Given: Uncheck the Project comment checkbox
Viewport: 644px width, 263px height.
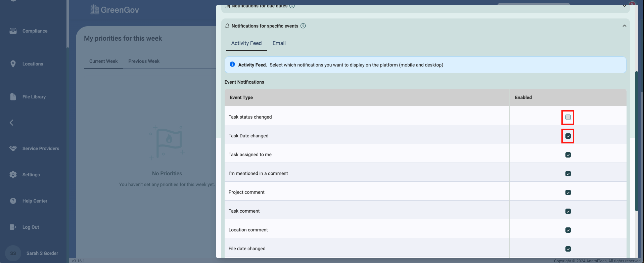Looking at the screenshot, I should (568, 192).
